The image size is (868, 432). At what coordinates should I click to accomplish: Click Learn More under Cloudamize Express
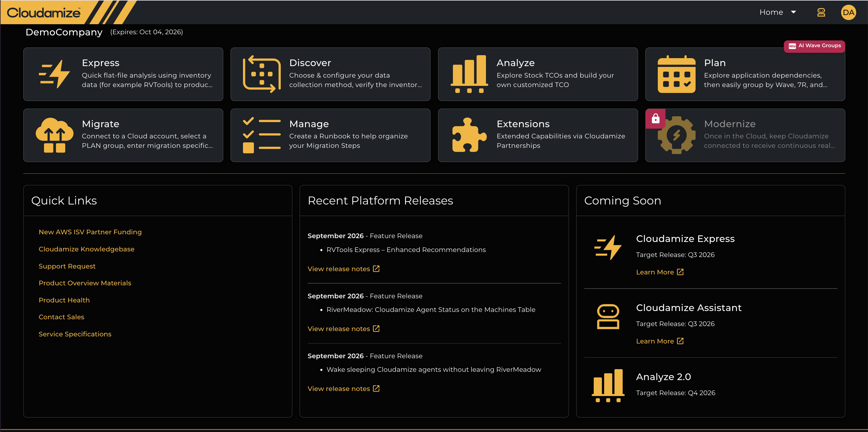(x=660, y=272)
